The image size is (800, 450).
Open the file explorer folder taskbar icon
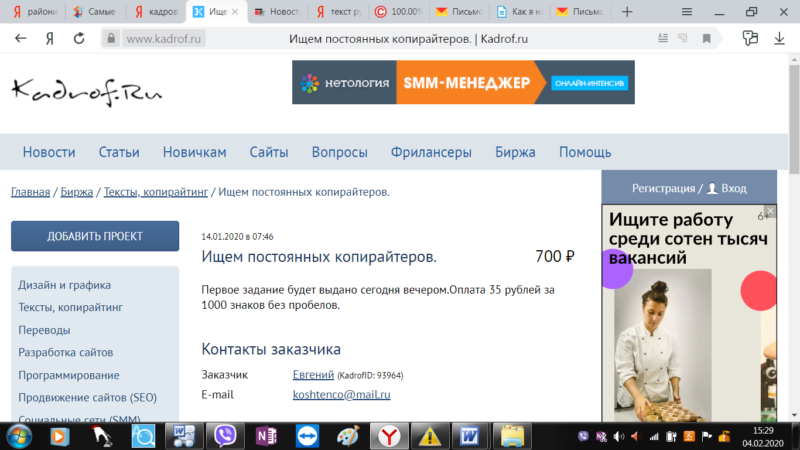pos(512,436)
